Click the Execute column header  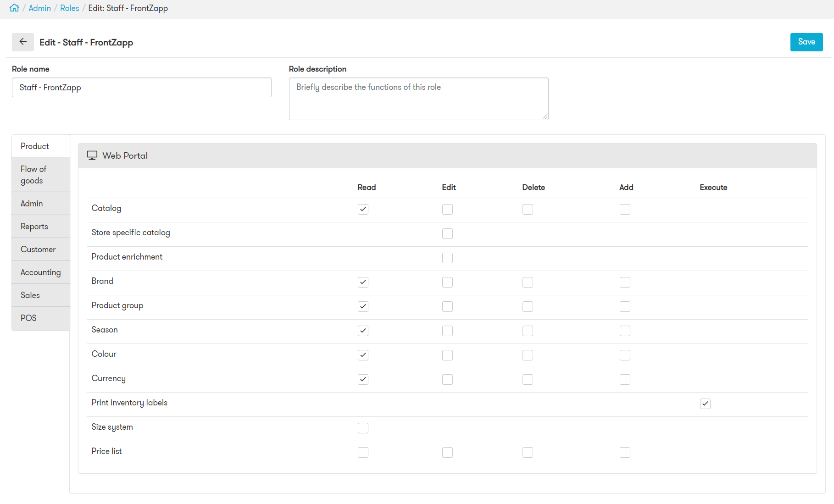pos(713,187)
